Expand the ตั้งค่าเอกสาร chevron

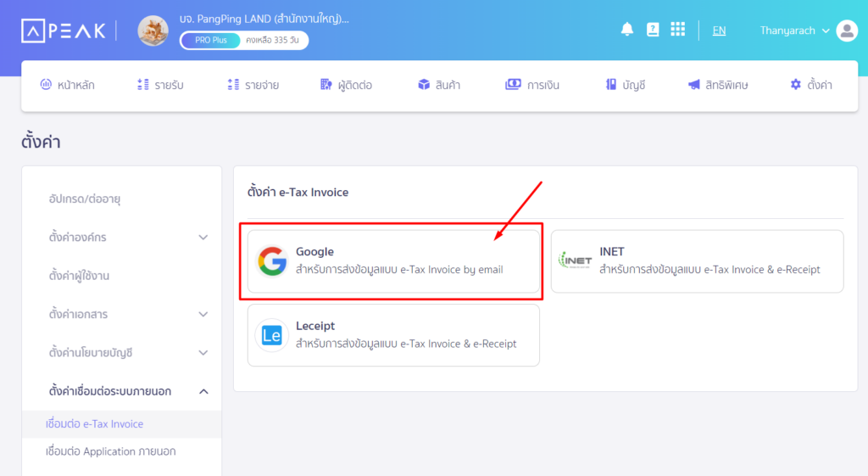point(203,314)
